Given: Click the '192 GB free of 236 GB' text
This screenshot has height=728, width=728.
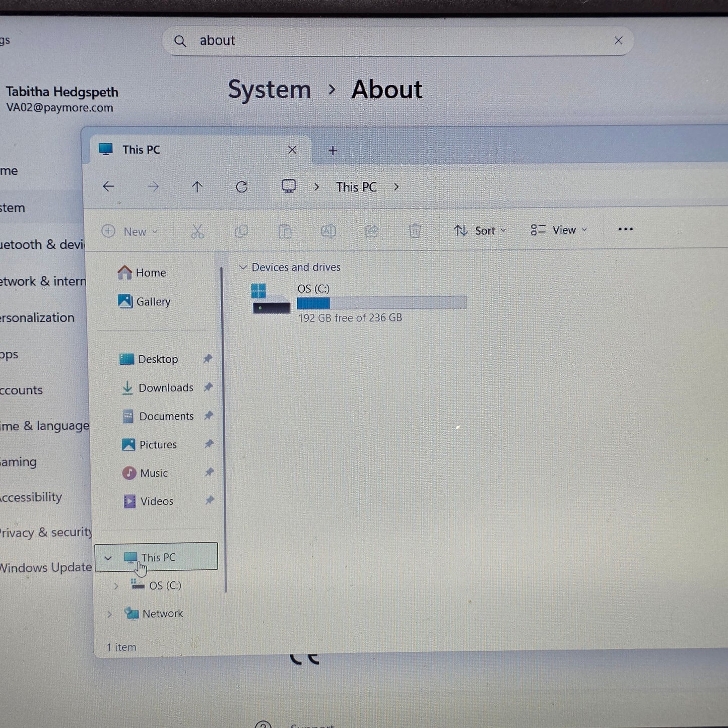Looking at the screenshot, I should tap(350, 318).
